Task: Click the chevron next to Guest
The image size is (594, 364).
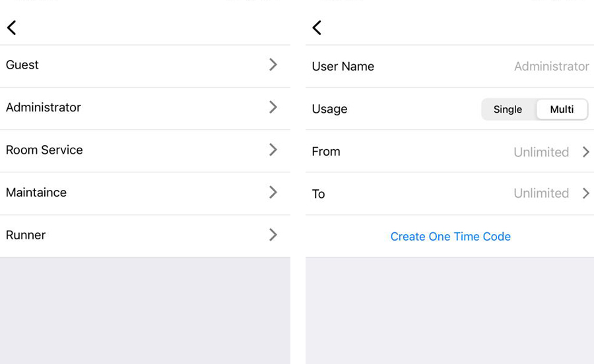Action: [x=273, y=65]
